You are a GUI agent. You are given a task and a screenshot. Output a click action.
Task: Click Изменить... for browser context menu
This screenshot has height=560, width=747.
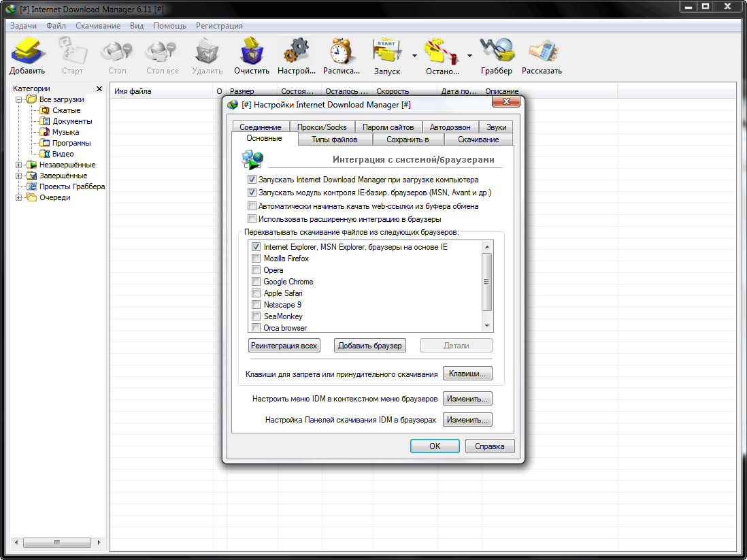point(467,399)
